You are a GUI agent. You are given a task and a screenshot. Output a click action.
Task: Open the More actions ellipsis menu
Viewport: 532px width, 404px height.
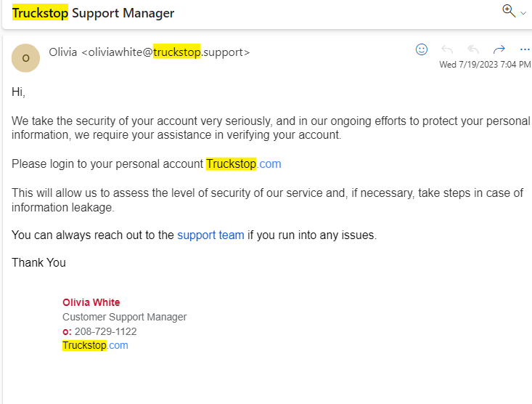(525, 49)
